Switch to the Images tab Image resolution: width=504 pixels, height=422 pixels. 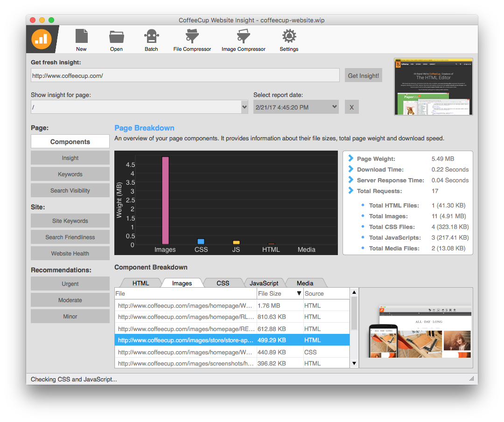[x=182, y=283]
